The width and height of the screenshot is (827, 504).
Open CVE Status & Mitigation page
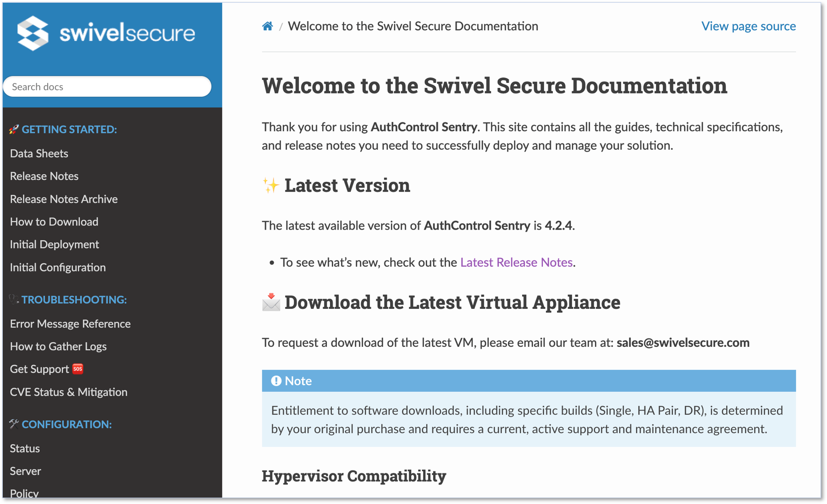[69, 392]
